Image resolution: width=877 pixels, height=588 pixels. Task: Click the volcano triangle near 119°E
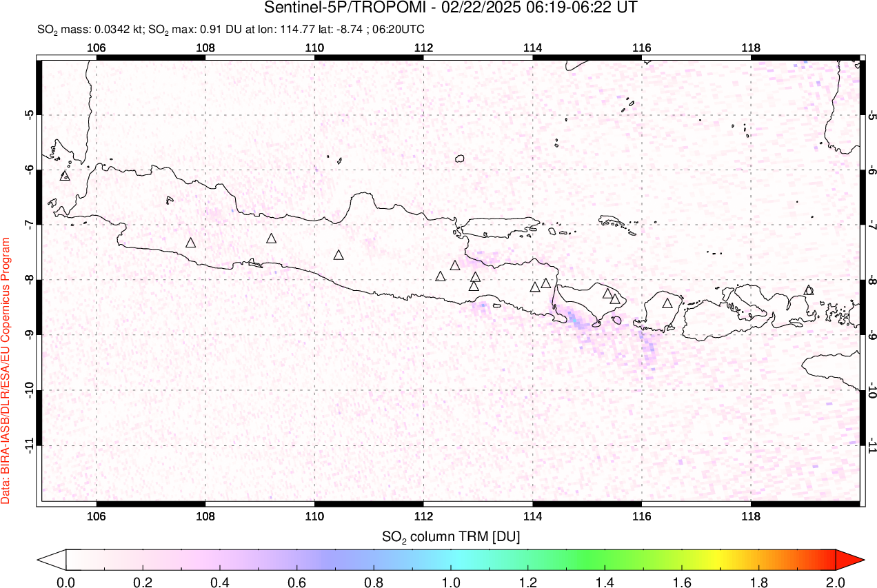coord(809,290)
